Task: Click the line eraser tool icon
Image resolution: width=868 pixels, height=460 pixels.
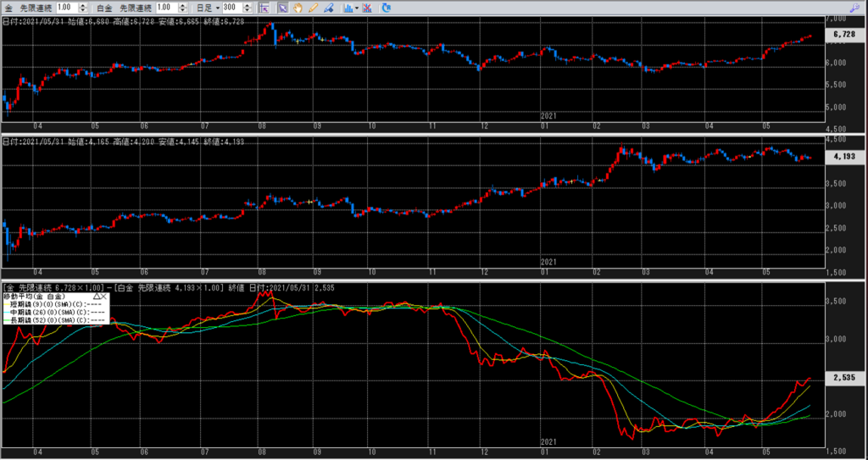Action: pos(328,7)
